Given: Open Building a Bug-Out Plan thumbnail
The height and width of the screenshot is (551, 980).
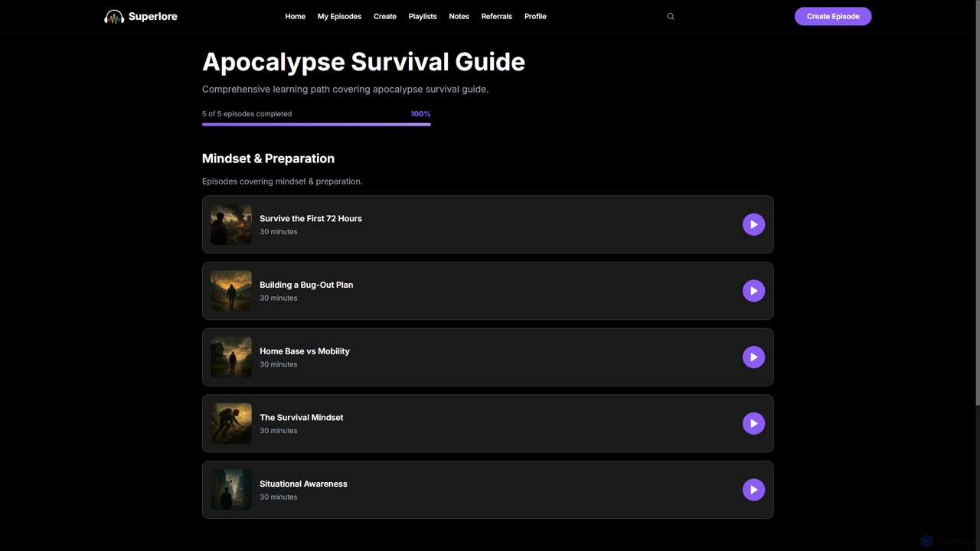Looking at the screenshot, I should (x=231, y=291).
